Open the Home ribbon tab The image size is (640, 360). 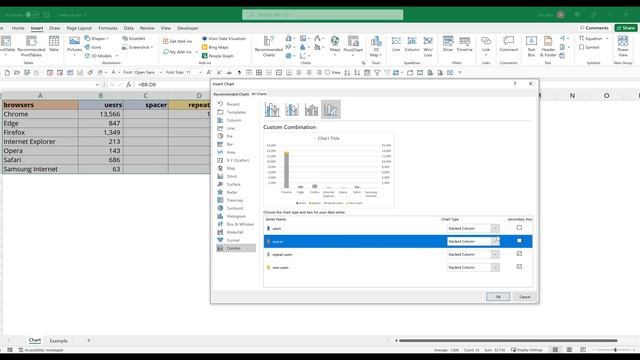18,28
